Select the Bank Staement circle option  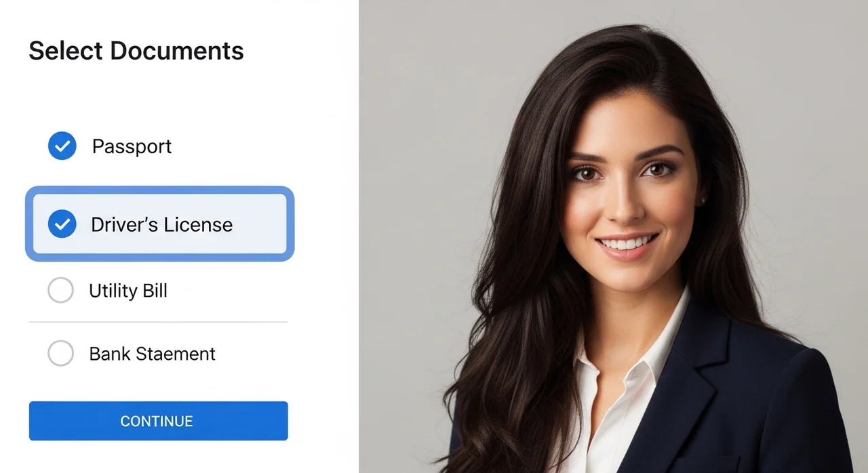[x=60, y=353]
